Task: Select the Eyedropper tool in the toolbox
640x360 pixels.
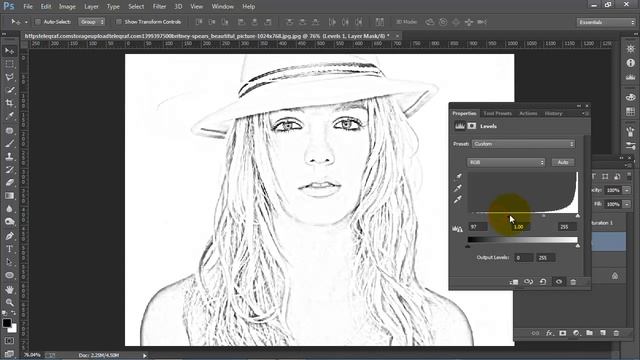Action: click(x=9, y=116)
